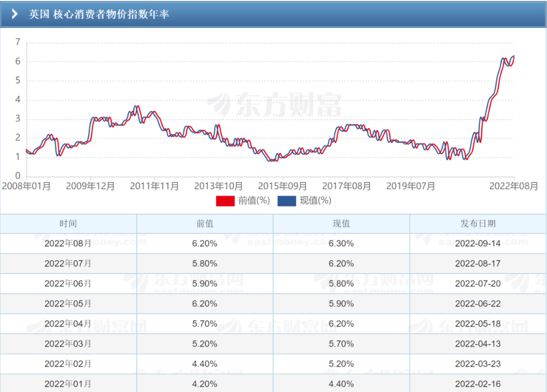The width and height of the screenshot is (547, 392).
Task: Click the 2022年07月 row time cell
Action: [68, 264]
